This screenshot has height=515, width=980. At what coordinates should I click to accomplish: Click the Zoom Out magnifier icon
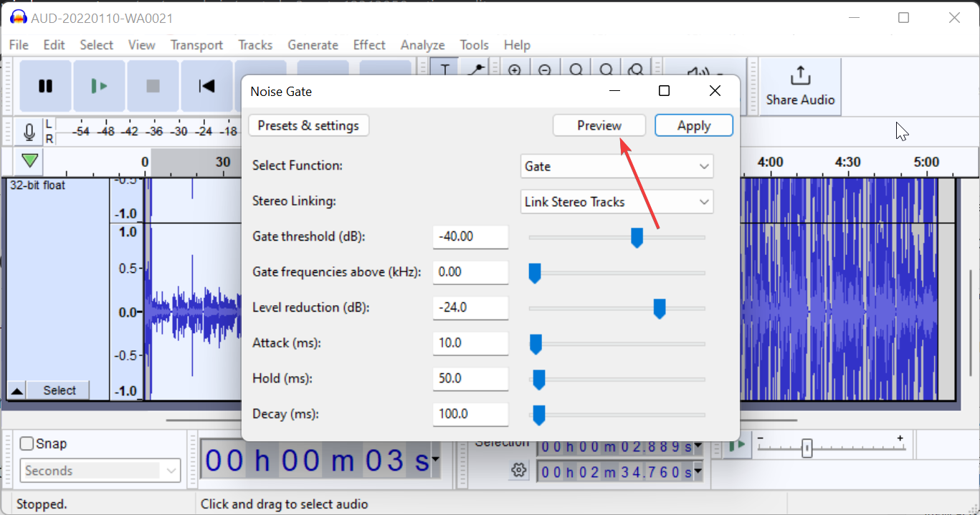pyautogui.click(x=545, y=69)
